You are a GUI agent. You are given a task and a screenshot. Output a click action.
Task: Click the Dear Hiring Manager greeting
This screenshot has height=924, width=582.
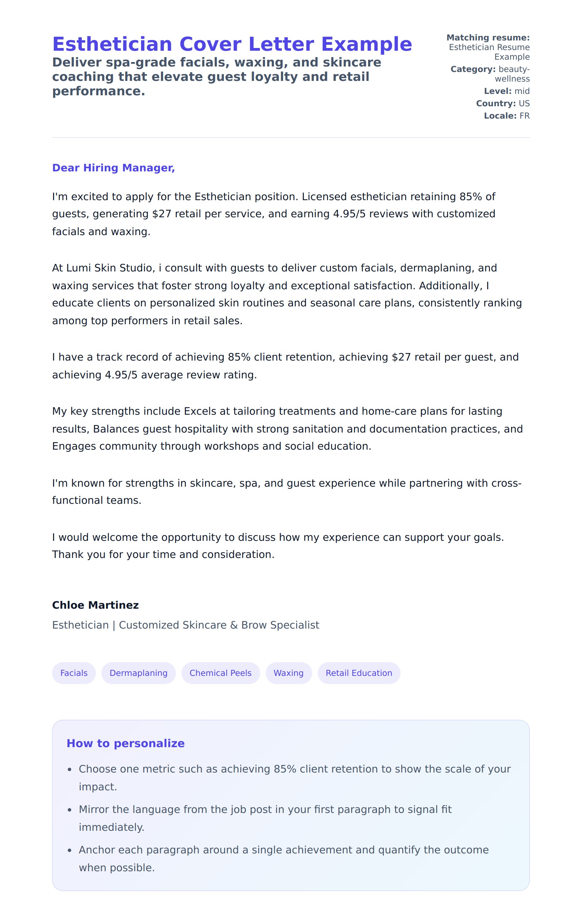113,168
